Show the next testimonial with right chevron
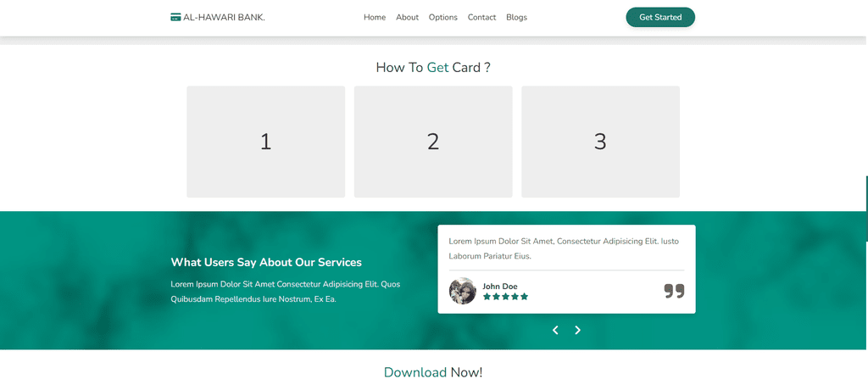Viewport: 868px width, 390px height. (x=577, y=330)
